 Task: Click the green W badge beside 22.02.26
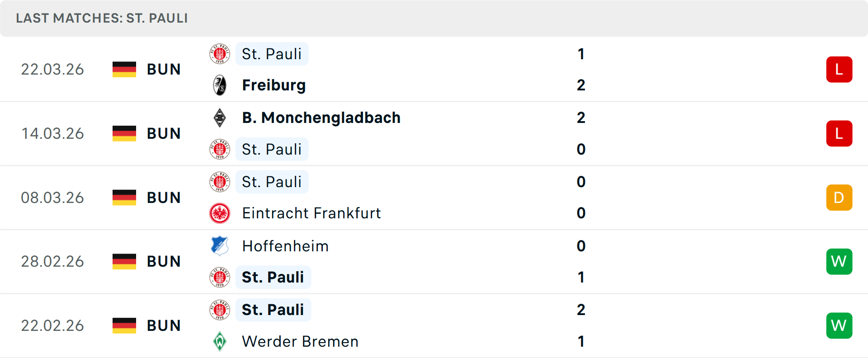click(x=839, y=325)
